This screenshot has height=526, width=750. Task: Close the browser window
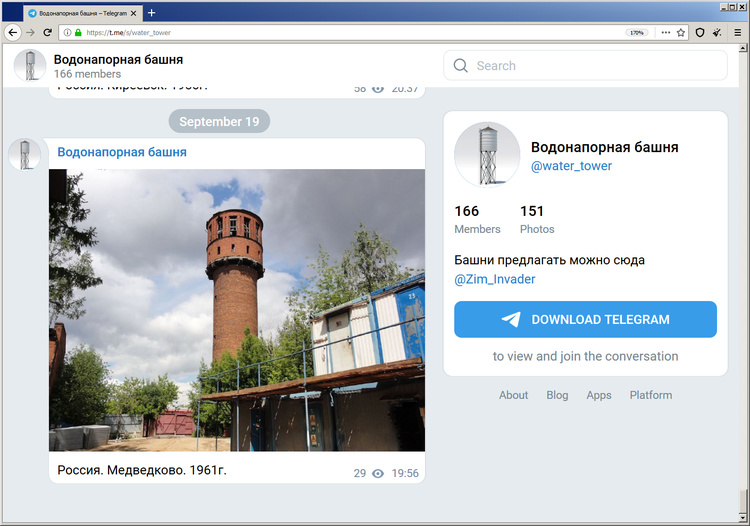742,7
